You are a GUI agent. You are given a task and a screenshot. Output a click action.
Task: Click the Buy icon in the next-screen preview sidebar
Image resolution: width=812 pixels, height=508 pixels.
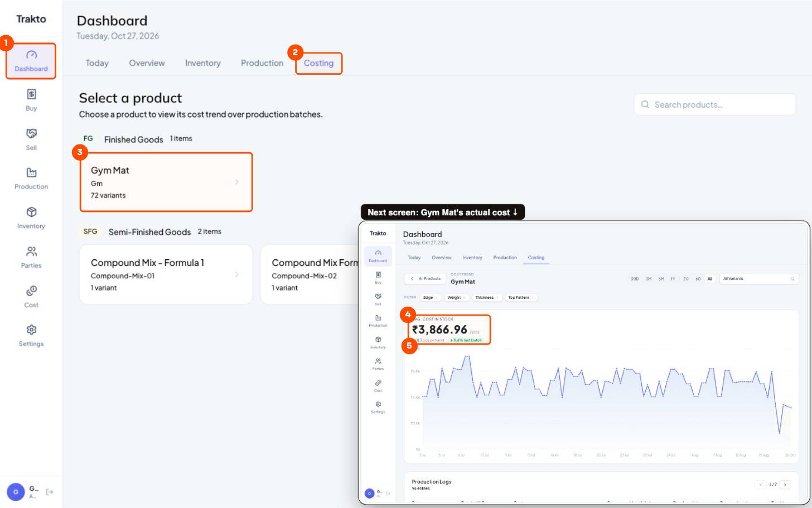[378, 275]
